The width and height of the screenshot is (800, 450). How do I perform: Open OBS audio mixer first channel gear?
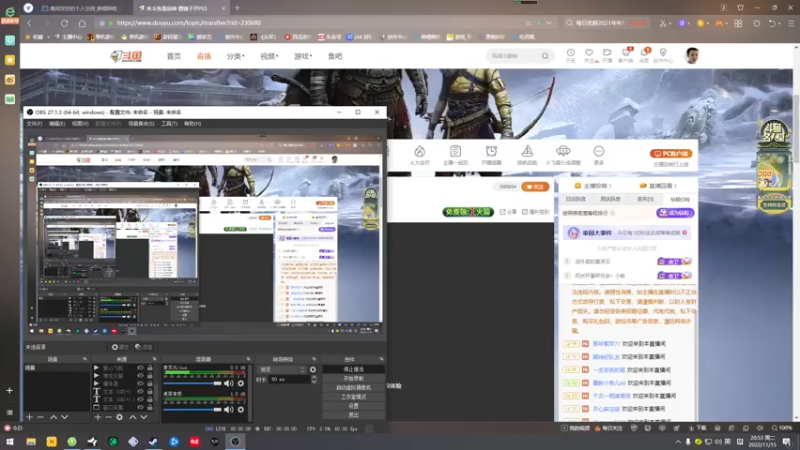click(241, 383)
